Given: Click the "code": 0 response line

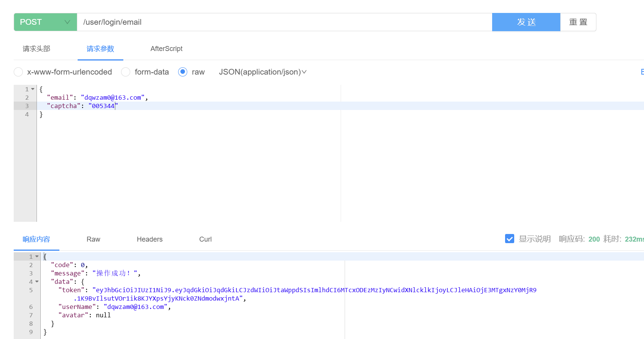Looking at the screenshot, I should tap(69, 265).
